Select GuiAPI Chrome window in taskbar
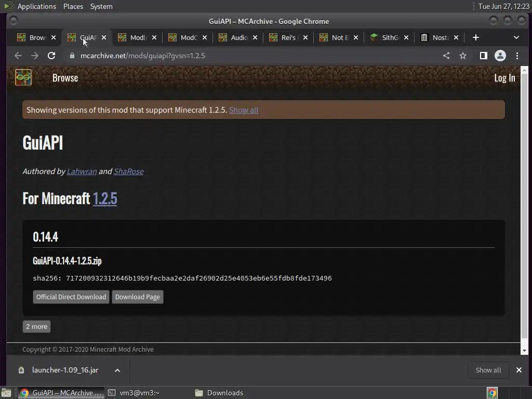Image resolution: width=532 pixels, height=399 pixels. click(61, 393)
